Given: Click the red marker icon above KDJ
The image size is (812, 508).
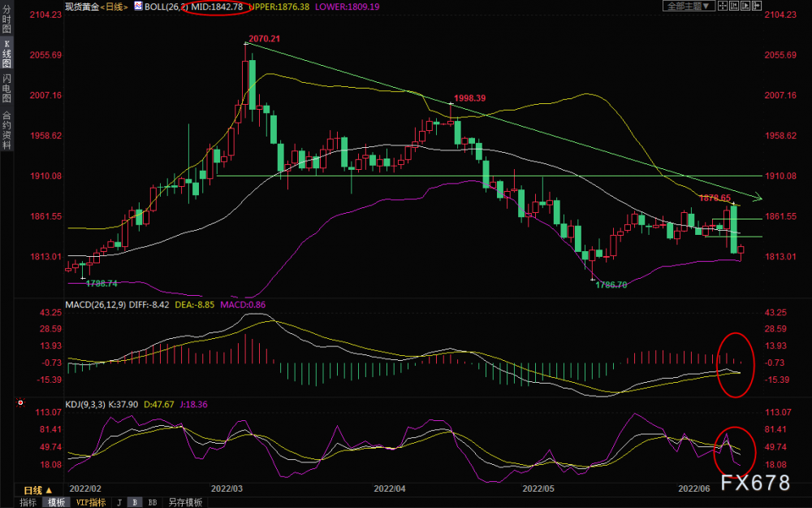Looking at the screenshot, I should point(21,402).
